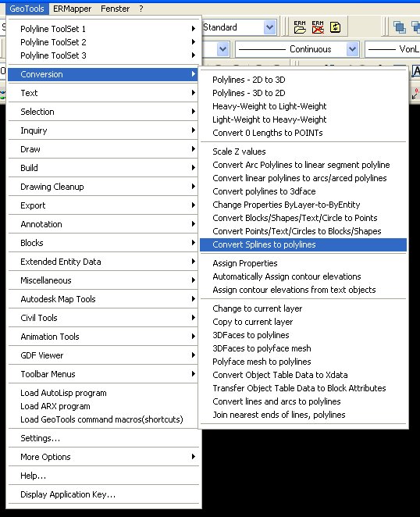This screenshot has width=420, height=517.
Task: Expand Polyline ToolSet 1 submenu
Action: (x=103, y=29)
